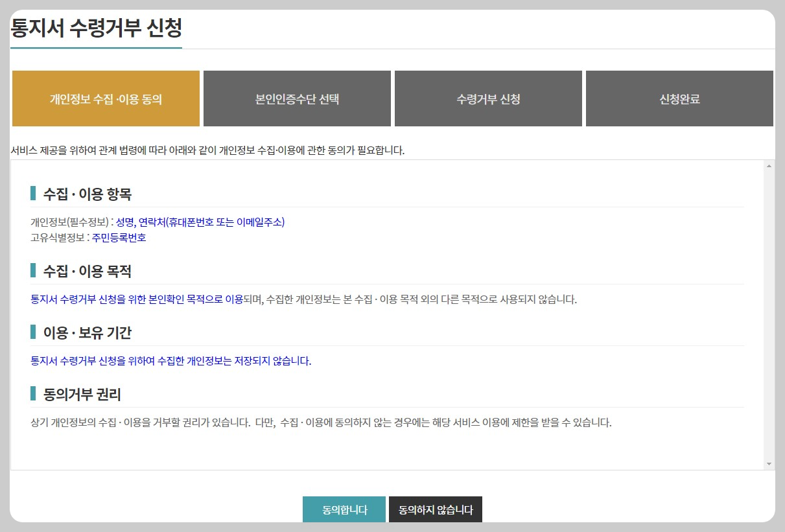Click the sentence 수집한 개인정보는 저장되지 않습니다

pos(171,361)
